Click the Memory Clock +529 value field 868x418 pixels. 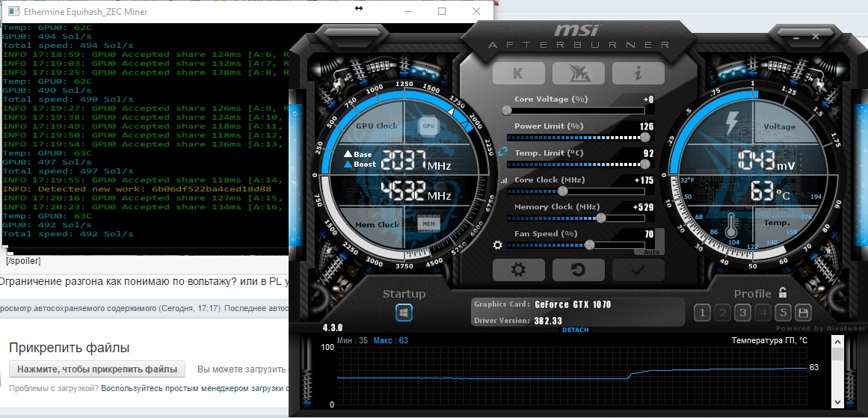(x=644, y=207)
